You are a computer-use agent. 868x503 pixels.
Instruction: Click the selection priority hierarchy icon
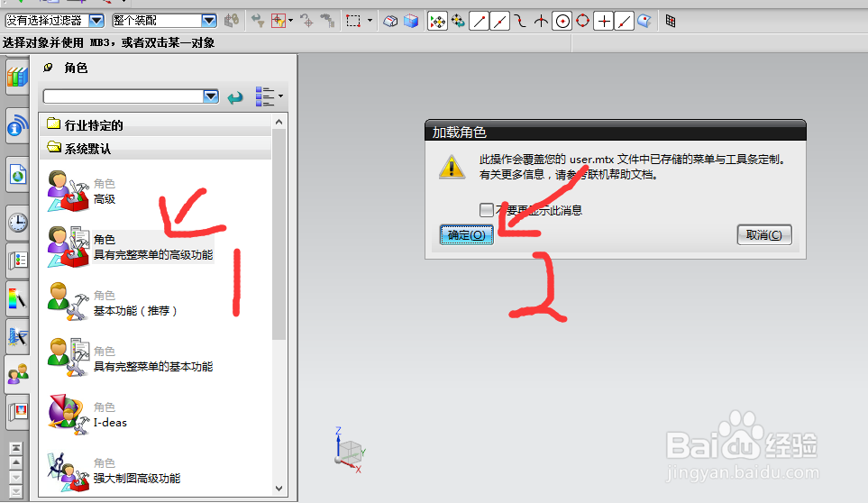[328, 22]
